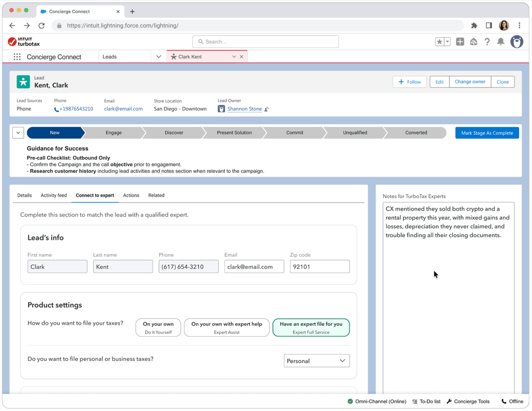532x411 pixels.
Task: Select On your own with expert help option
Action: [x=227, y=328]
